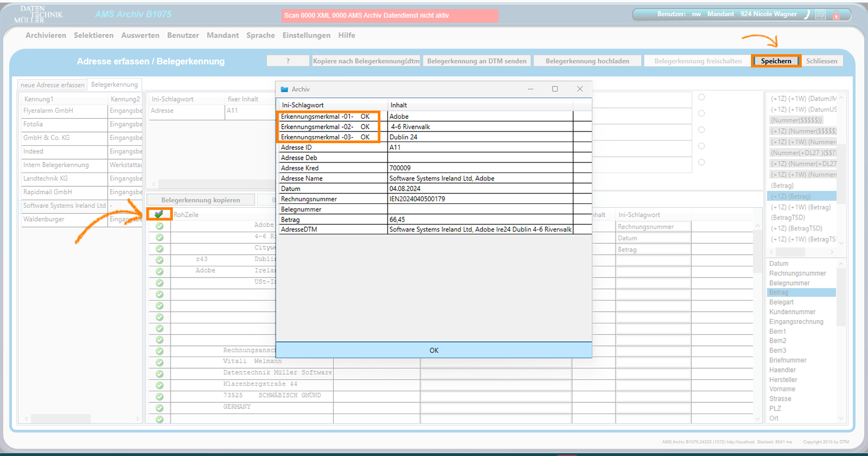Click the pink lock icon in header
This screenshot has height=456, width=868.
coord(836,15)
